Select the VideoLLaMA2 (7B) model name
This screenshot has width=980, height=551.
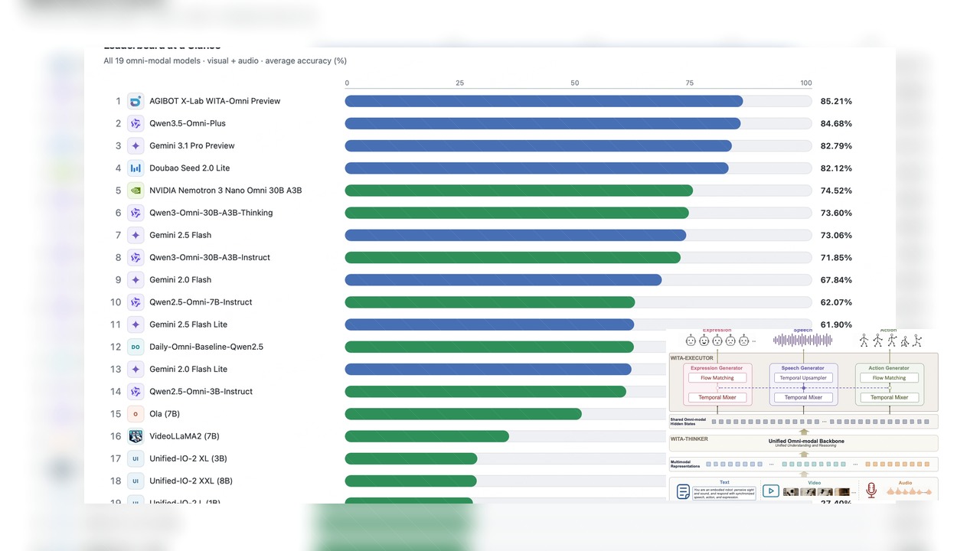(x=185, y=436)
